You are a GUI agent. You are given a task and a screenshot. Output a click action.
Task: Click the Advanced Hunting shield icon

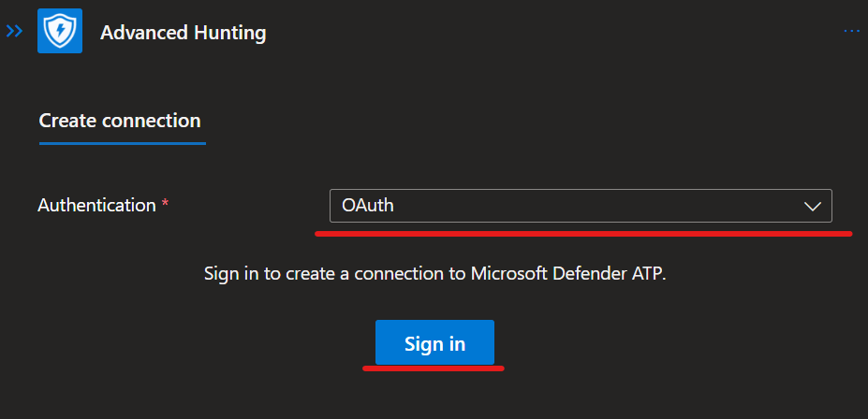(61, 33)
